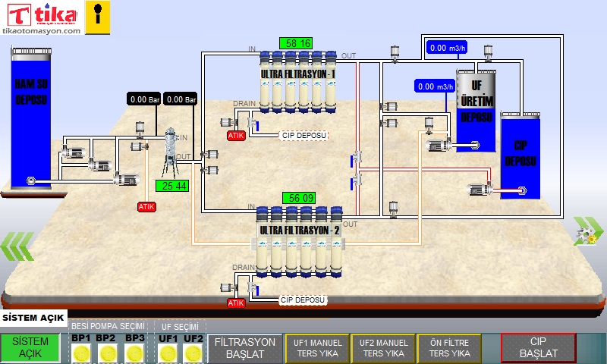Image resolution: width=607 pixels, height=364 pixels.
Task: Start ÖN FİLTRE TERS YIKA backwash
Action: pos(449,348)
